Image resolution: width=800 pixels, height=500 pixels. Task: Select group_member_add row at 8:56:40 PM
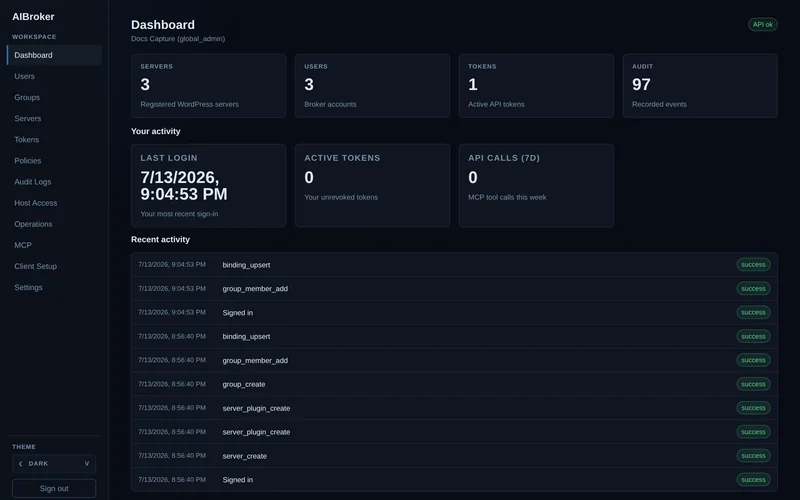tap(454, 360)
